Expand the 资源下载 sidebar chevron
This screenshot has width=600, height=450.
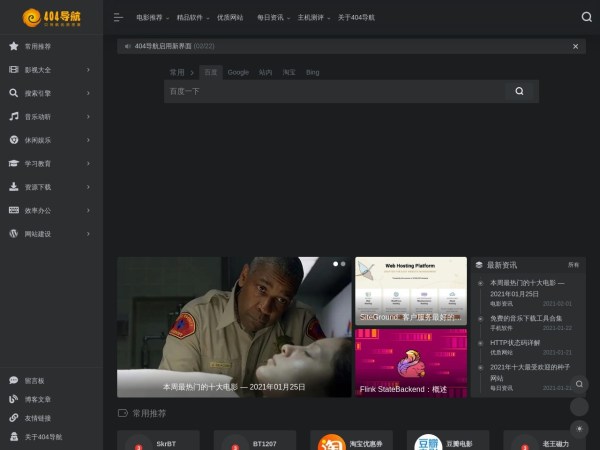88,187
